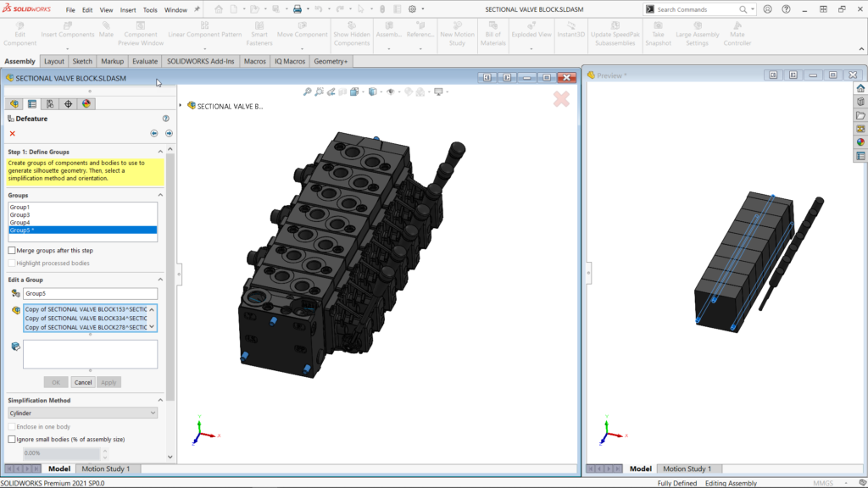Screen dimensions: 868x488
Task: Pin the menu bar with pushpin icon
Action: [197, 9]
